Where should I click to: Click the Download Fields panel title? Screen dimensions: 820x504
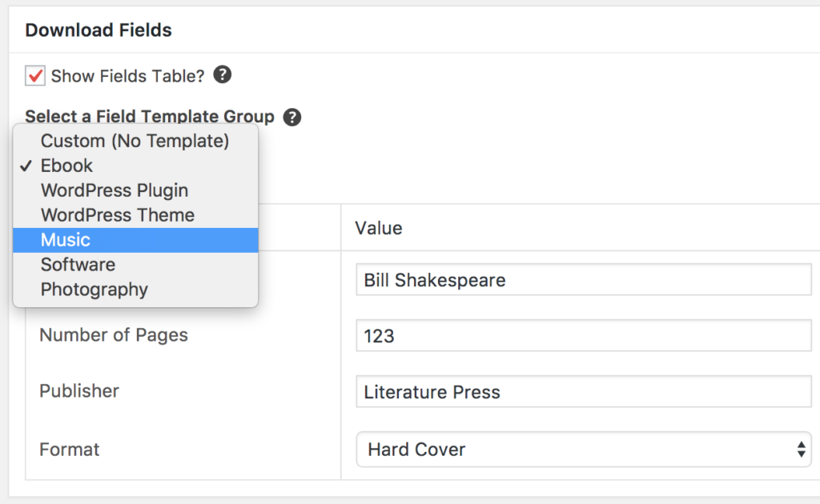[98, 30]
